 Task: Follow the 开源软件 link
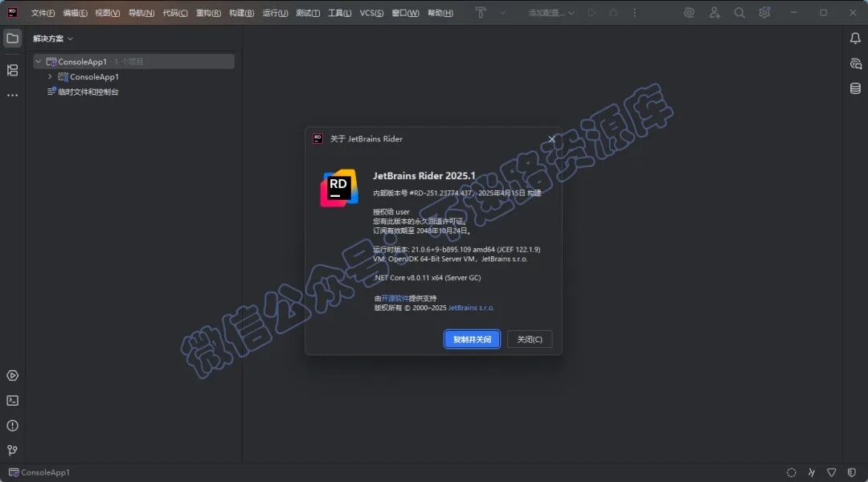(x=395, y=298)
